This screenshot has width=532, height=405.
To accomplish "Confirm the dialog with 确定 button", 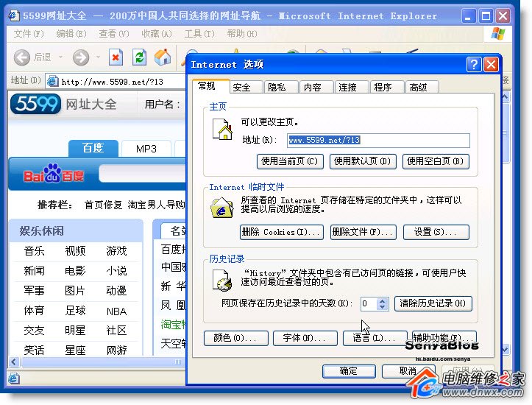I will [348, 371].
